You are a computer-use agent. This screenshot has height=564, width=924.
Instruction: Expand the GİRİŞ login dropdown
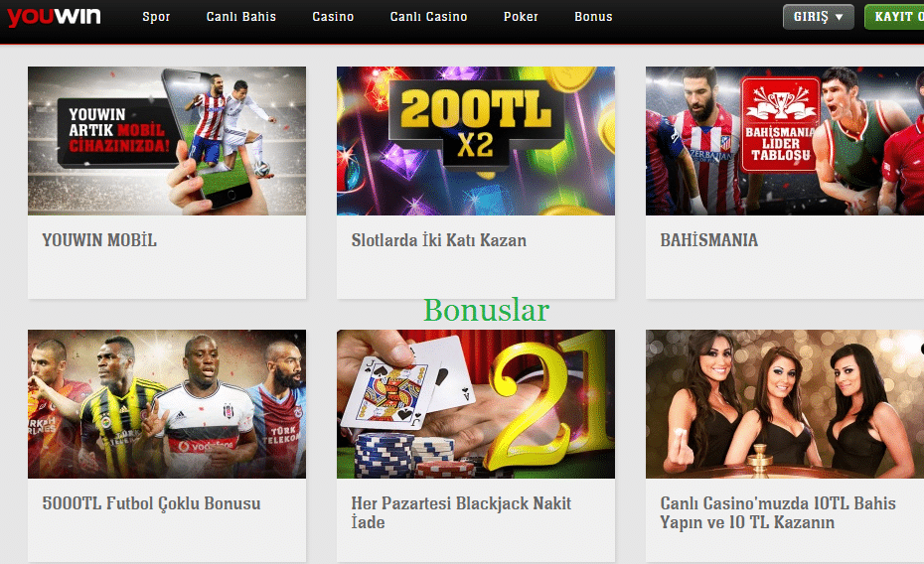[x=818, y=17]
